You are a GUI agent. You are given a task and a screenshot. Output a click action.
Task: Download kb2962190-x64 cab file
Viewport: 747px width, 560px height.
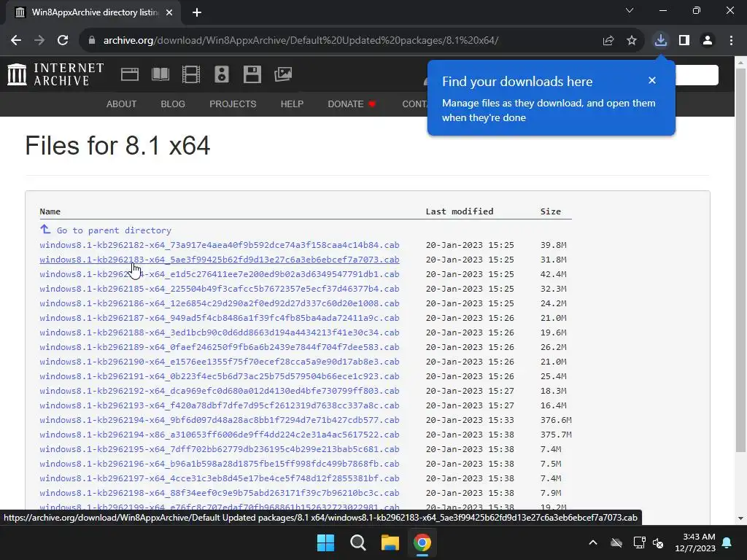(219, 362)
